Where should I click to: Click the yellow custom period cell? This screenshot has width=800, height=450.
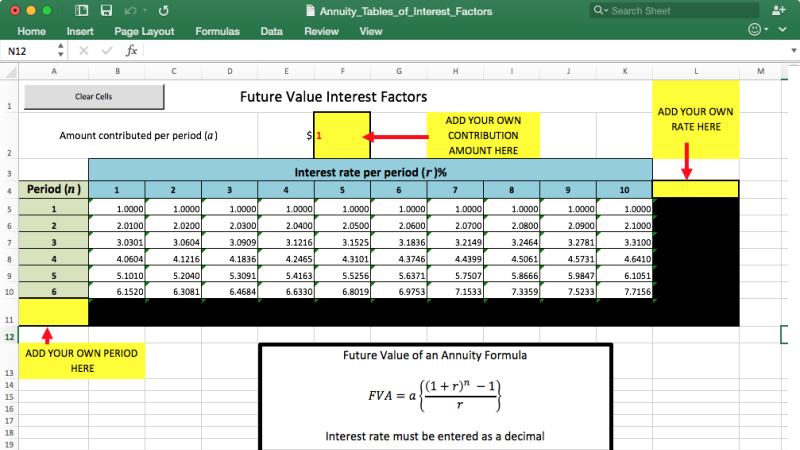pyautogui.click(x=54, y=312)
